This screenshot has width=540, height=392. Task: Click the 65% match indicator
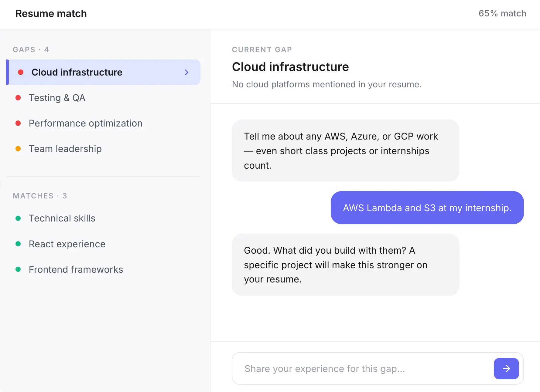[502, 13]
